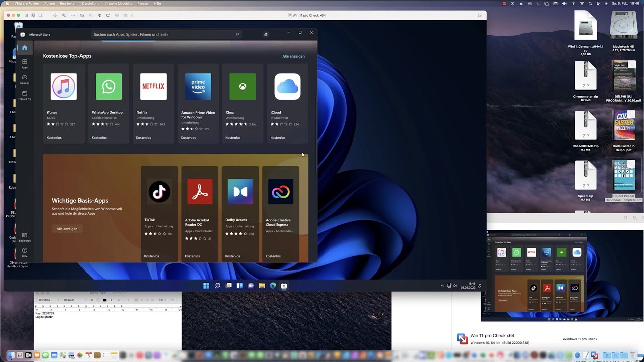
Task: Click Microsoft Store icon on Windows taskbar
Action: pos(284,286)
